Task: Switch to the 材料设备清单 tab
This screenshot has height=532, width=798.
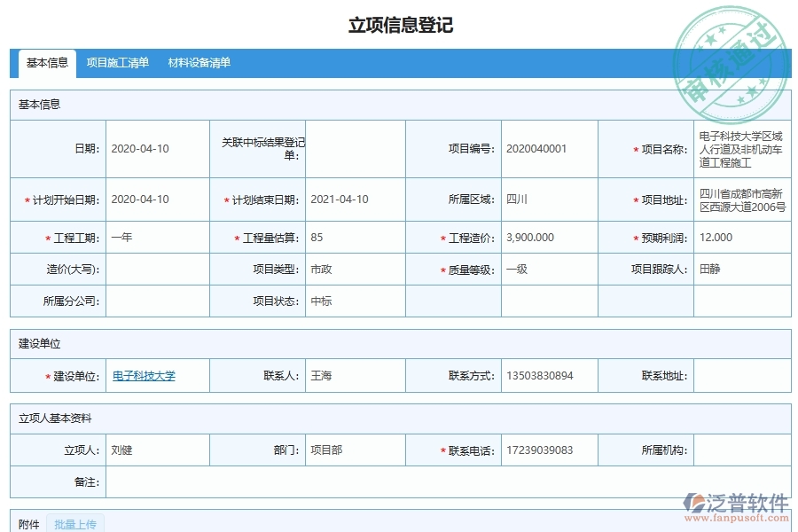Action: coord(197,63)
